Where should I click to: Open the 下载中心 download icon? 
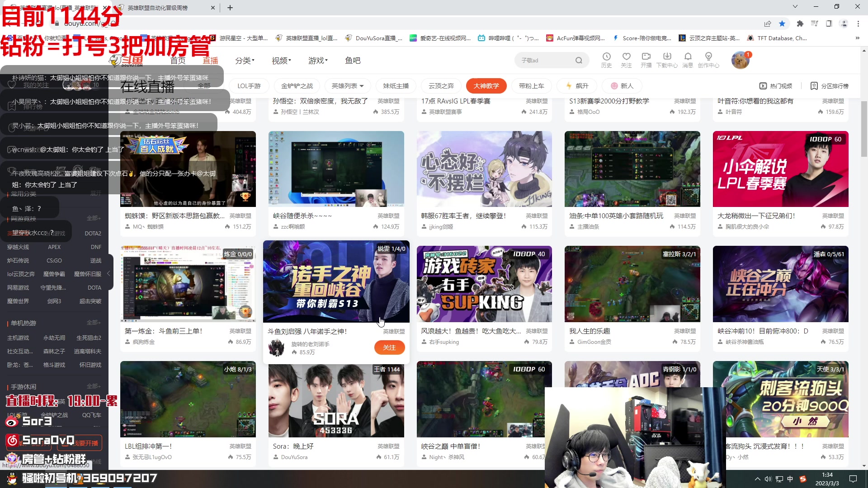667,60
